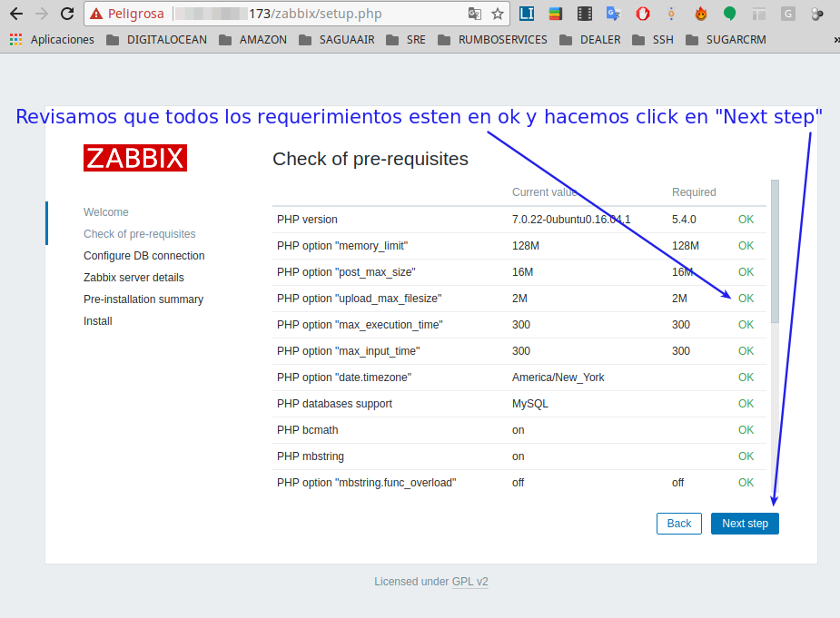The width and height of the screenshot is (840, 618).
Task: Open the SSH bookmarks folder
Action: pyautogui.click(x=653, y=40)
